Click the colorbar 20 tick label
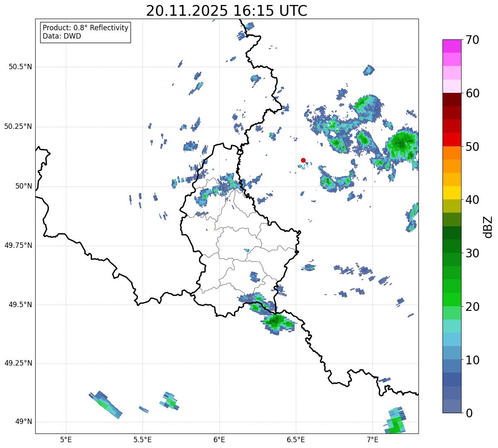This screenshot has width=498, height=448. (472, 307)
